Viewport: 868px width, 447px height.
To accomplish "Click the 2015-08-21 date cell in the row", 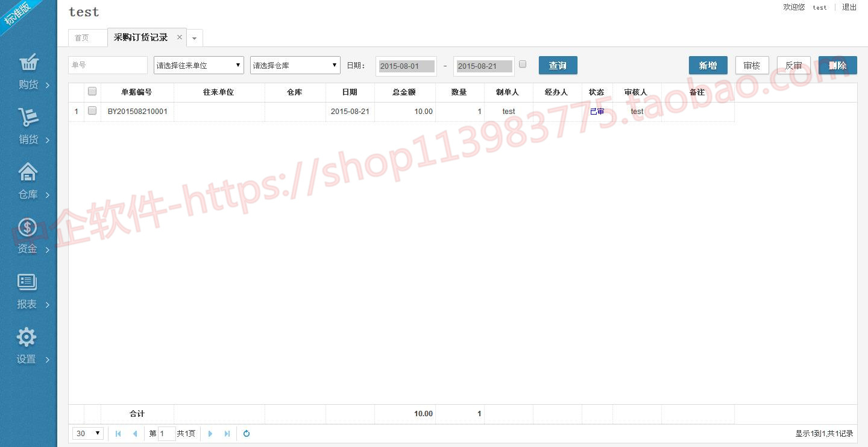I will coord(350,112).
